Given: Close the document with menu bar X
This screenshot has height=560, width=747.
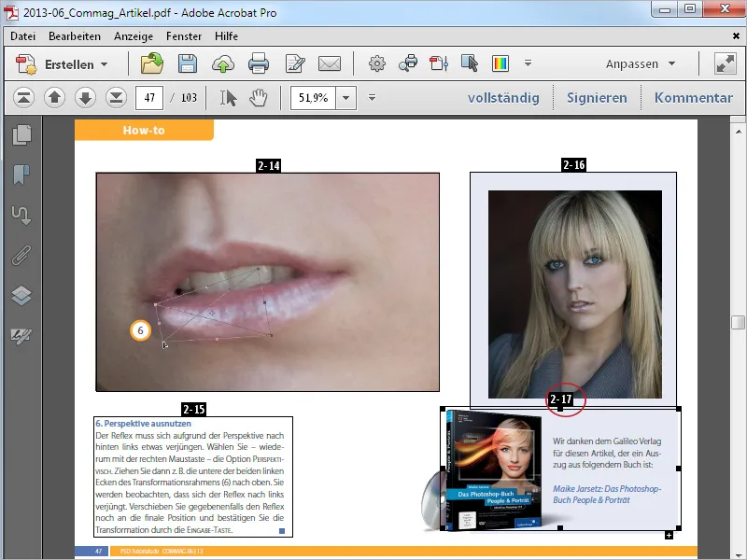Looking at the screenshot, I should 736,35.
